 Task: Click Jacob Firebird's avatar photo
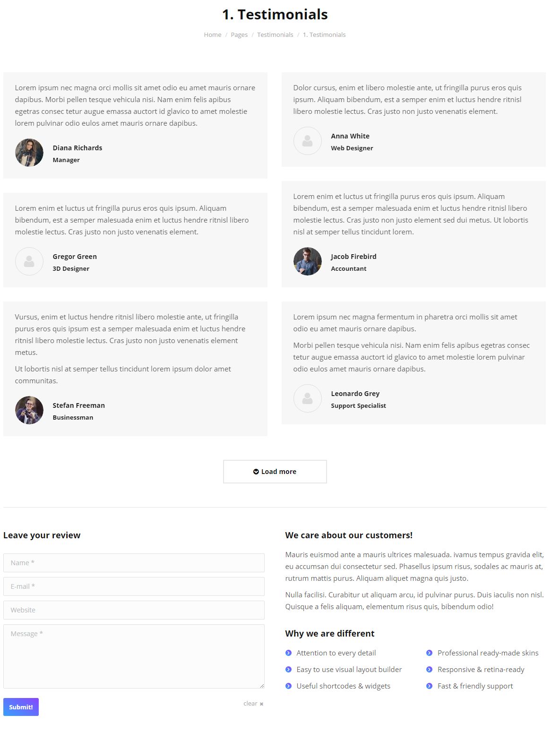(x=308, y=261)
